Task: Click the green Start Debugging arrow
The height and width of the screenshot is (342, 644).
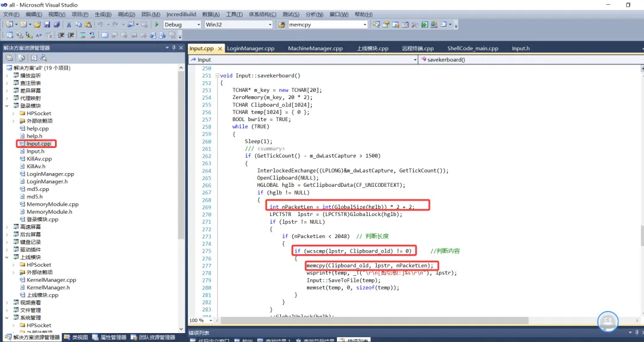Action: [156, 24]
